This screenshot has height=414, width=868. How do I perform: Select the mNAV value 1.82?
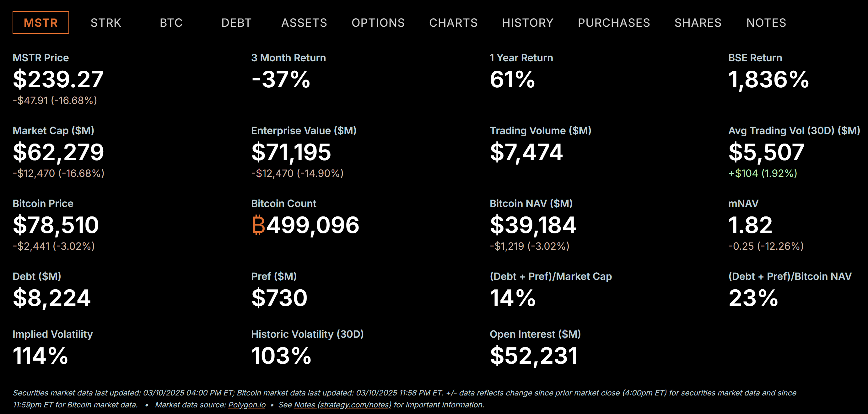[750, 225]
